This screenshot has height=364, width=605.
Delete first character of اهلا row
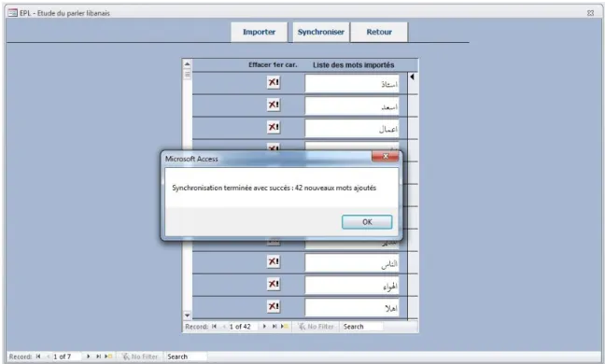(x=274, y=306)
